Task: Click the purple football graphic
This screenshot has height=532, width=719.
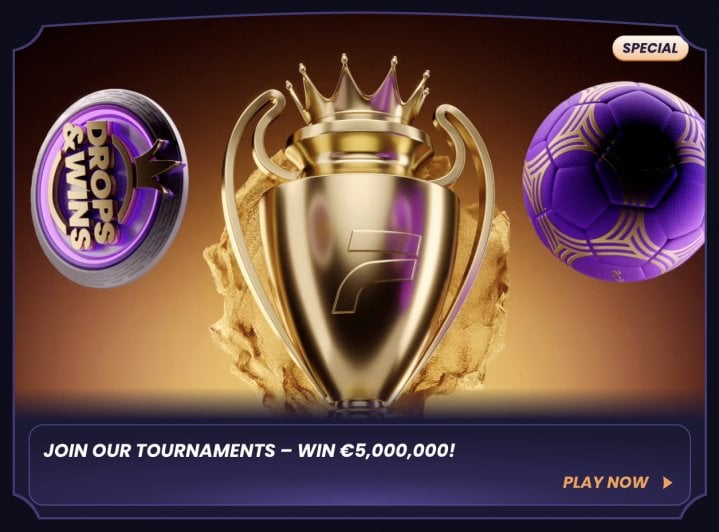Action: (614, 182)
